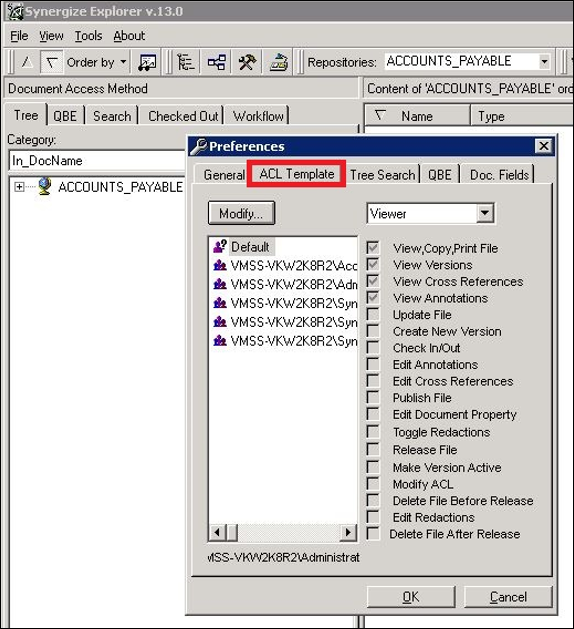Click the hierarchy diagram toolbar icon
Screen dimensions: 574x629
pos(217,62)
